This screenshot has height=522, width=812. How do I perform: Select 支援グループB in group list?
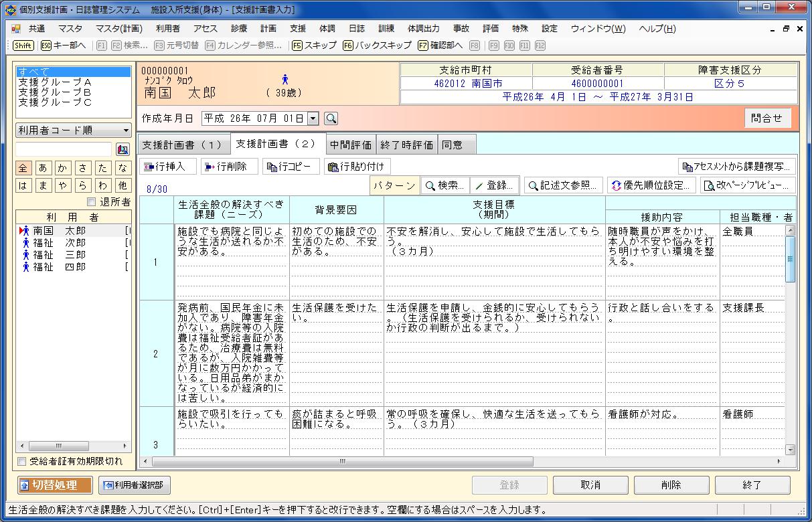(x=55, y=92)
